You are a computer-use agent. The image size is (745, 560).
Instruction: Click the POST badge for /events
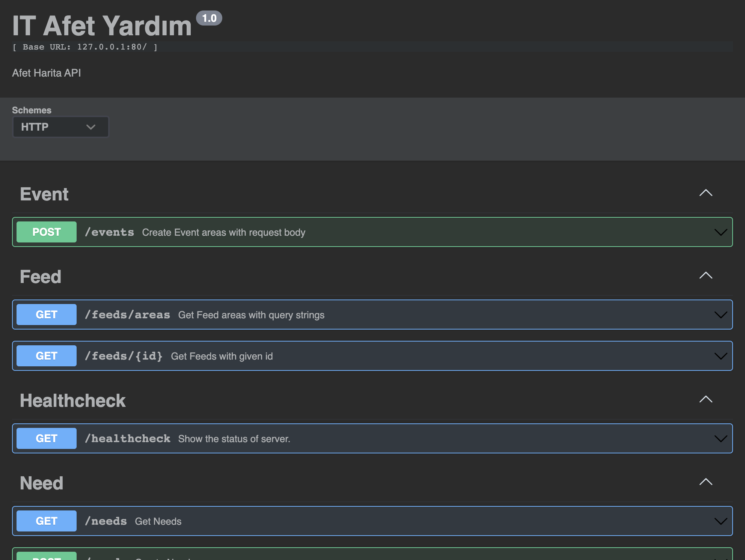[47, 232]
